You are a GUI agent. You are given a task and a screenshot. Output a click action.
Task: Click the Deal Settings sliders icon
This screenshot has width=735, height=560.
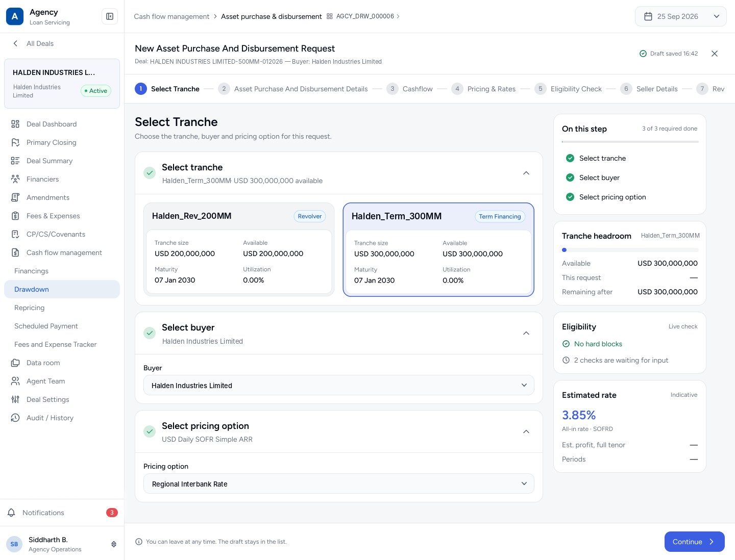(15, 399)
